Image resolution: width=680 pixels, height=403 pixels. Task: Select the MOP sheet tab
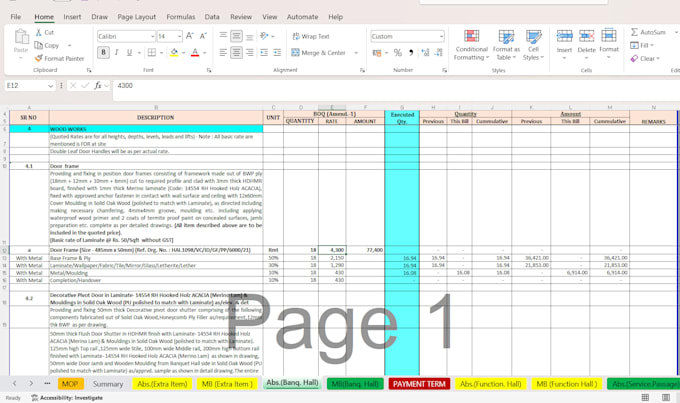click(x=70, y=384)
